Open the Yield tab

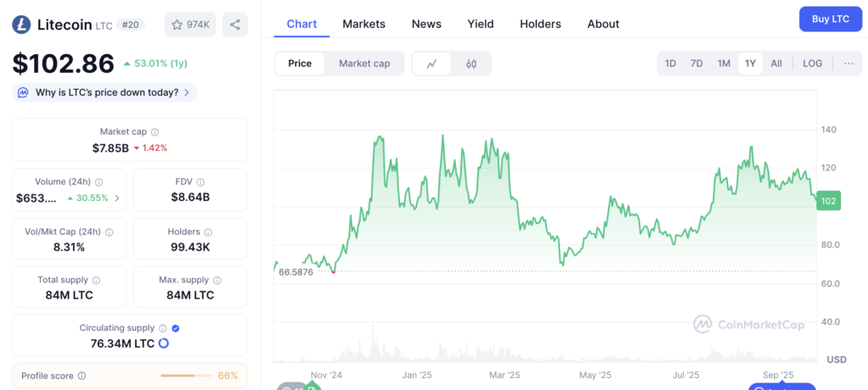pos(481,24)
